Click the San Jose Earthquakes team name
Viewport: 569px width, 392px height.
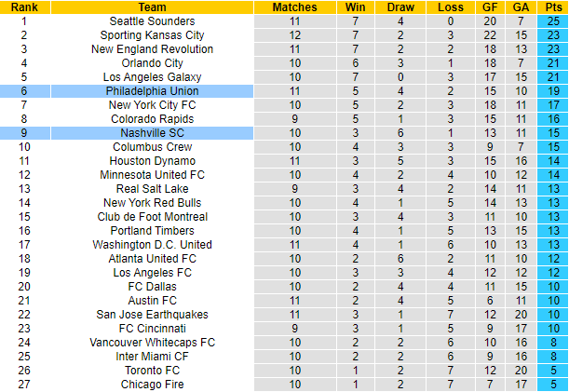[152, 315]
